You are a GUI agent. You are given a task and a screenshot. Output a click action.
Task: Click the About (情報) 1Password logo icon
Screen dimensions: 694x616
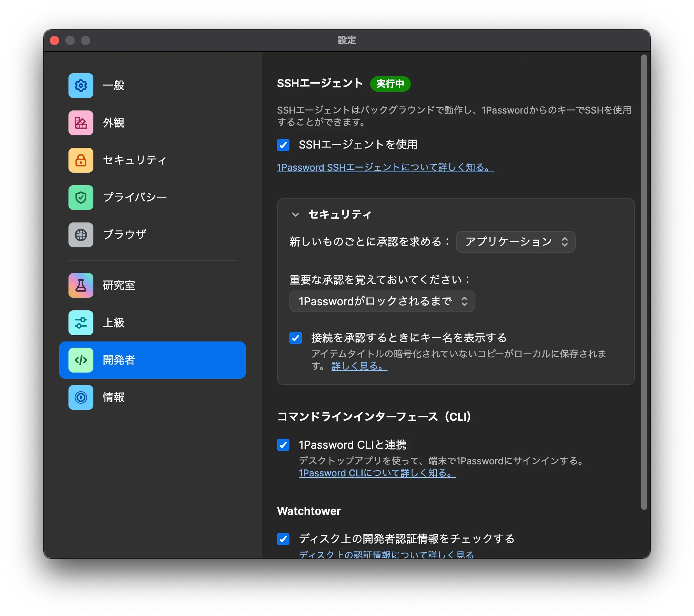81,397
